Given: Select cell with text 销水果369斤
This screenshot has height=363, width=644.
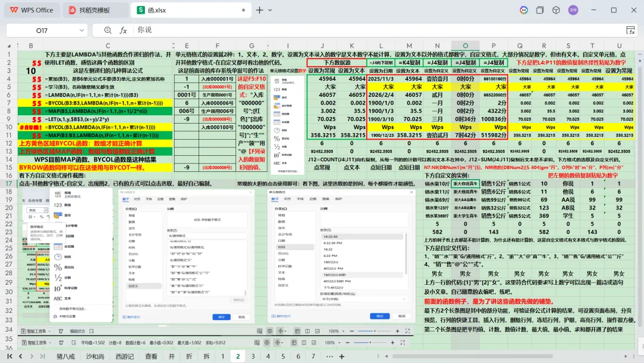Looking at the screenshot, I should click(x=437, y=216).
